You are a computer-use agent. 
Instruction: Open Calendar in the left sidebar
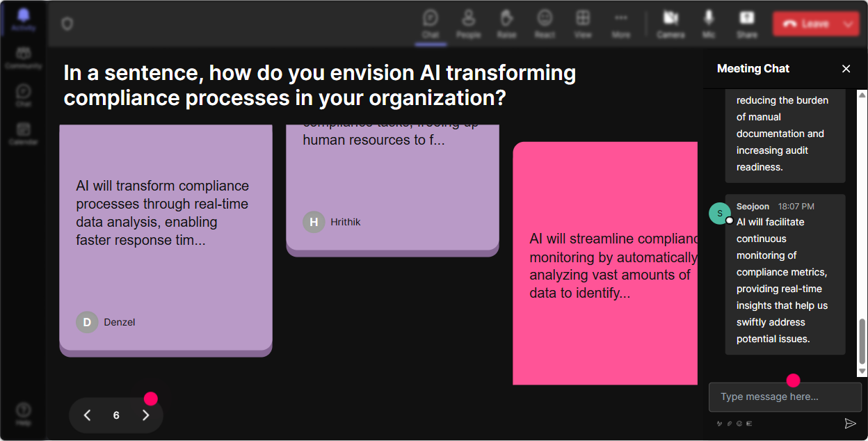[24, 133]
